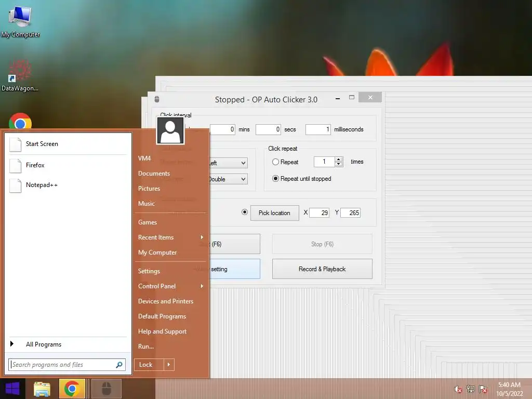Viewport: 532px width, 399px height.
Task: Click the secs input field
Action: click(268, 129)
